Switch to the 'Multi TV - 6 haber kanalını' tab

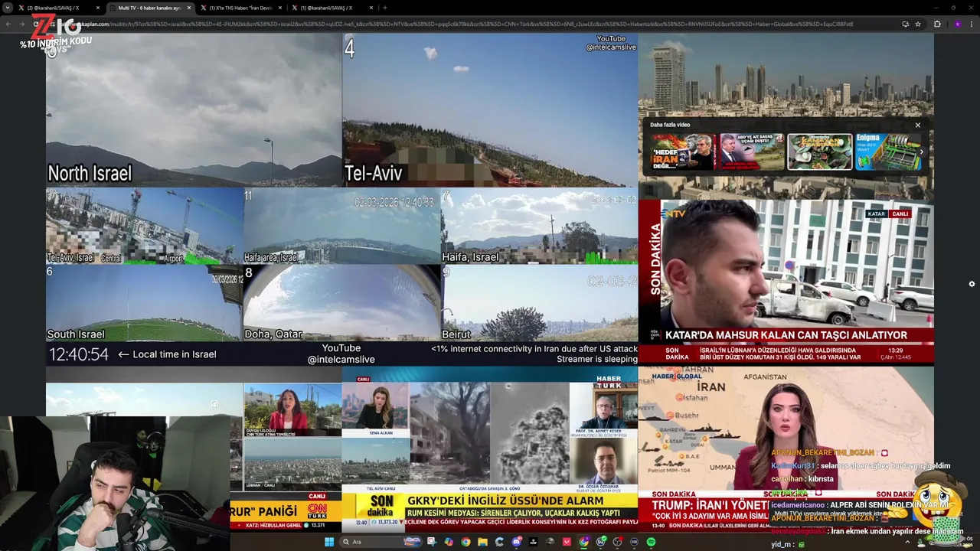click(149, 8)
